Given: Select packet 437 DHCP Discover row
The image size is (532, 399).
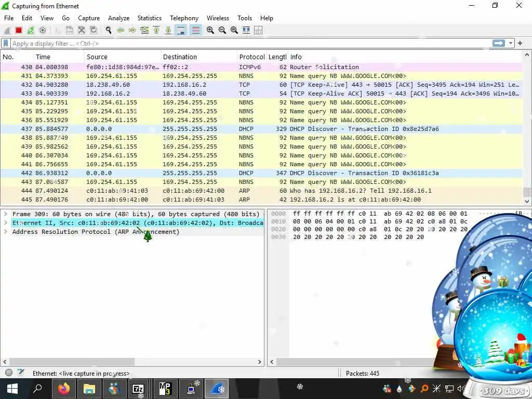Looking at the screenshot, I should click(x=261, y=129).
